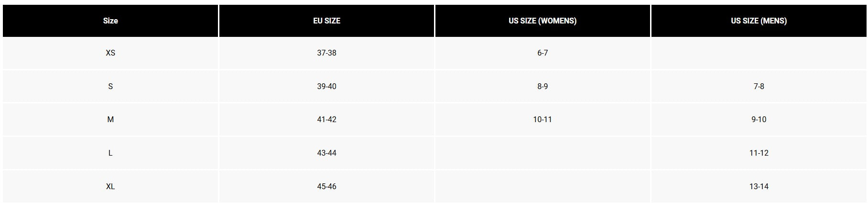The image size is (868, 204).
Task: Select the XS size cell
Action: tap(110, 53)
